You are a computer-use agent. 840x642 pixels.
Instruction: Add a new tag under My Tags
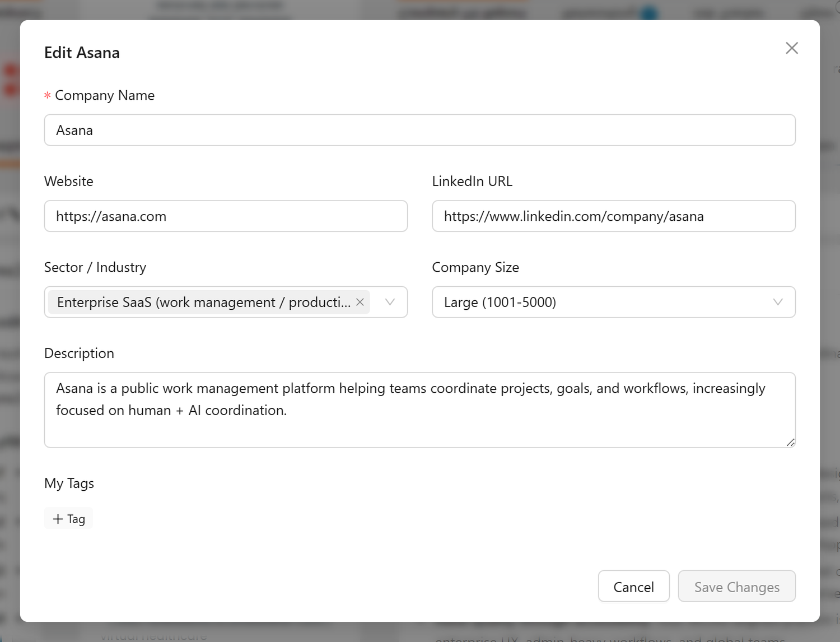pyautogui.click(x=69, y=519)
